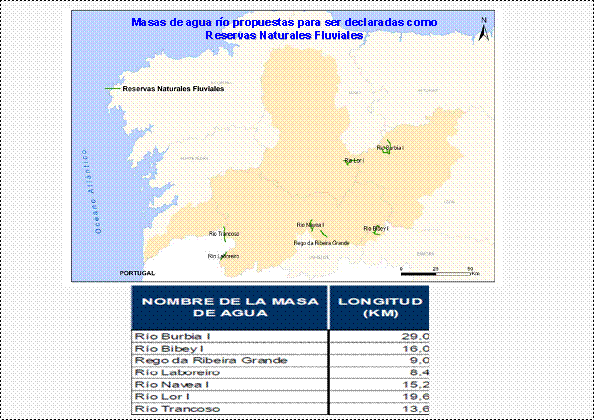Screen dimensions: 594x420
Task: Select the 'Río Lor I' table cell
Action: pyautogui.click(x=230, y=397)
